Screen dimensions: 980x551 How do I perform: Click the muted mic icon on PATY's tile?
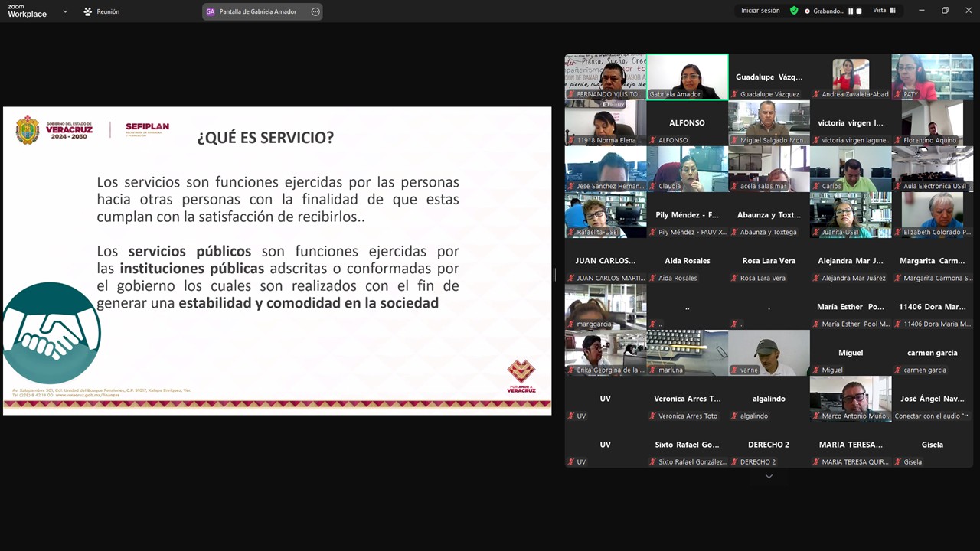click(x=897, y=95)
